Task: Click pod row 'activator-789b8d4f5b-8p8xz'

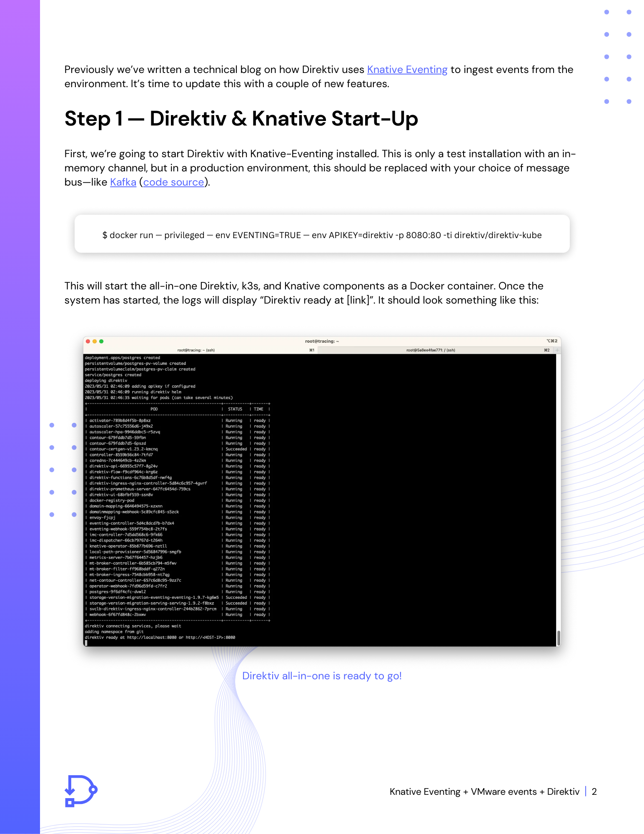Action: pyautogui.click(x=178, y=421)
